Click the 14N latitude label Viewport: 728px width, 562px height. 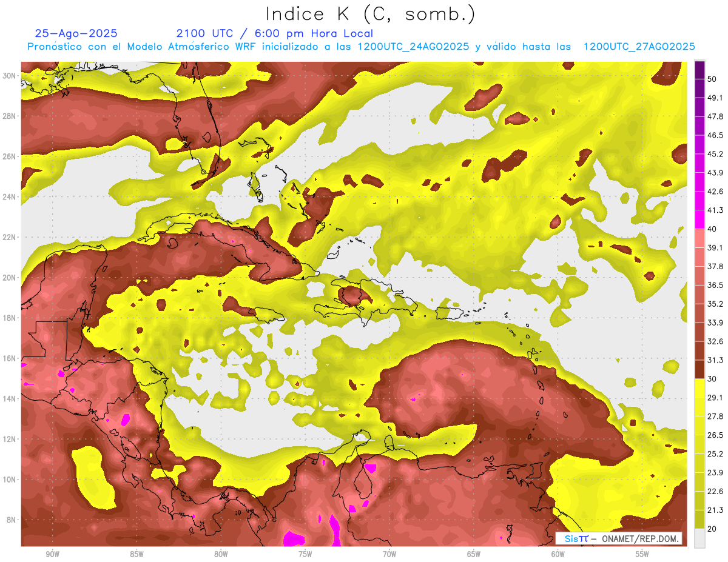(10, 398)
